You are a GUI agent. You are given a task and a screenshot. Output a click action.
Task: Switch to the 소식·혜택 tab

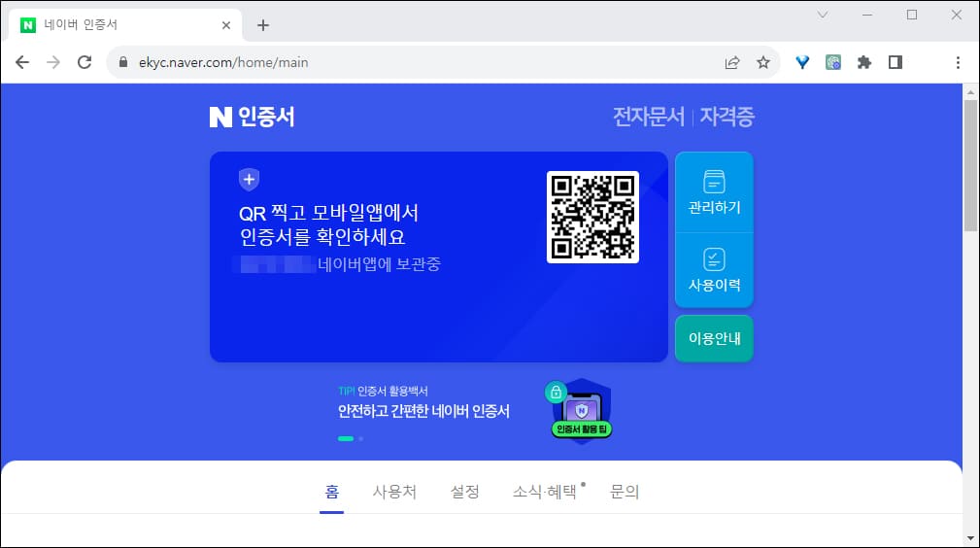coord(545,492)
